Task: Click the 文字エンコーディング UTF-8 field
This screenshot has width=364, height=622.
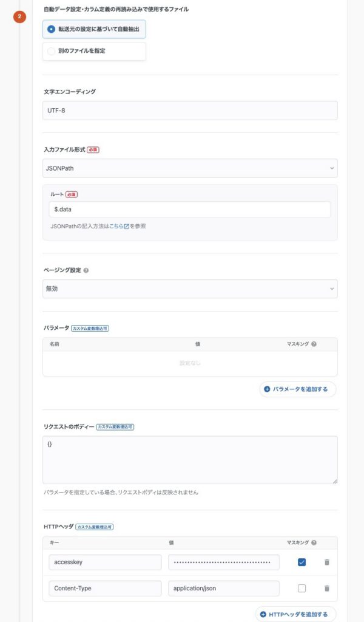Action: point(190,111)
